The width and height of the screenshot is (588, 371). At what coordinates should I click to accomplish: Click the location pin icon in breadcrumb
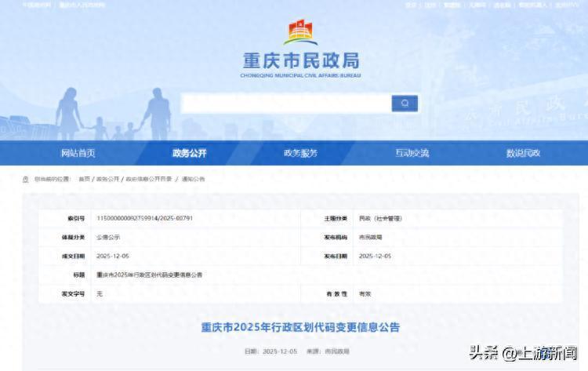[26, 180]
